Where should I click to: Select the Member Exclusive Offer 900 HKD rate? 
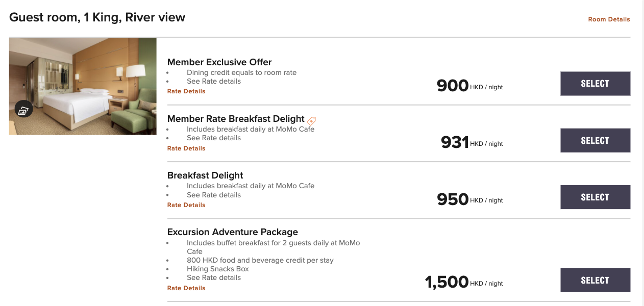click(595, 84)
